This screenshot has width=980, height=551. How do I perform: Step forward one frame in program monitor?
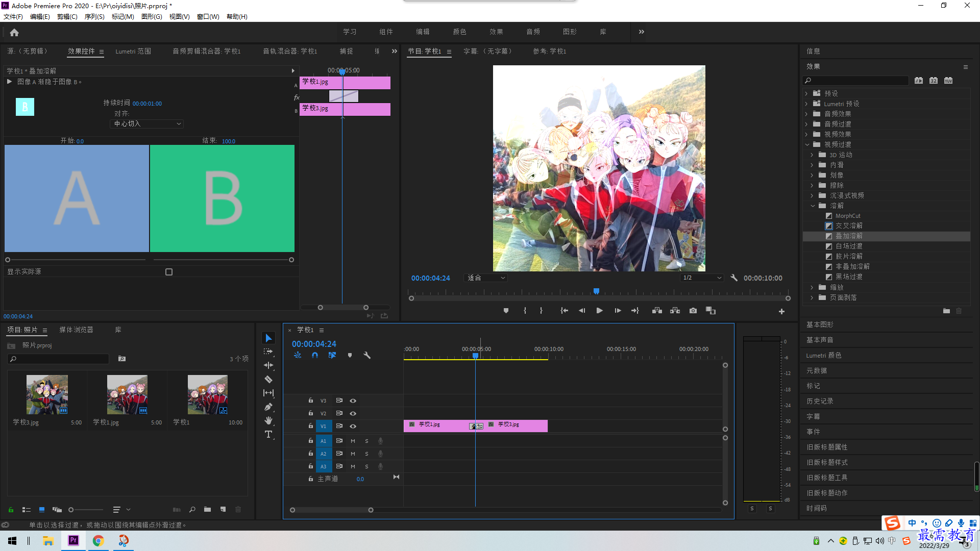point(618,311)
